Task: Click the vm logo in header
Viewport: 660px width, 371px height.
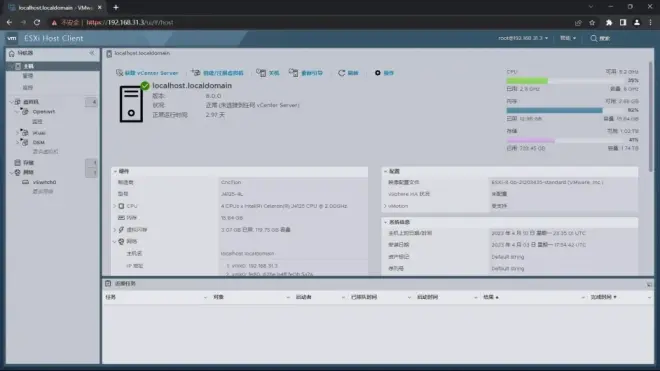Action: point(12,38)
